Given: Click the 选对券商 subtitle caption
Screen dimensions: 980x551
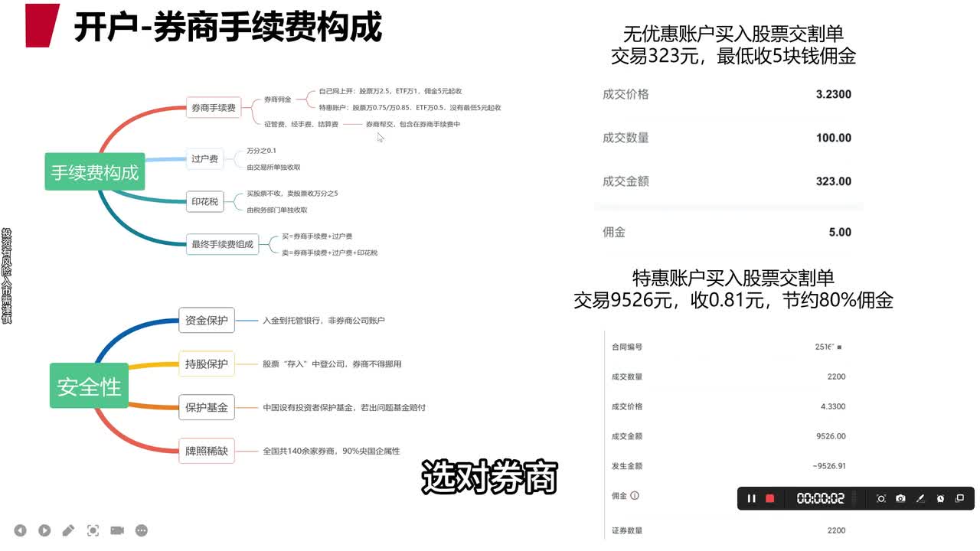Looking at the screenshot, I should [489, 477].
